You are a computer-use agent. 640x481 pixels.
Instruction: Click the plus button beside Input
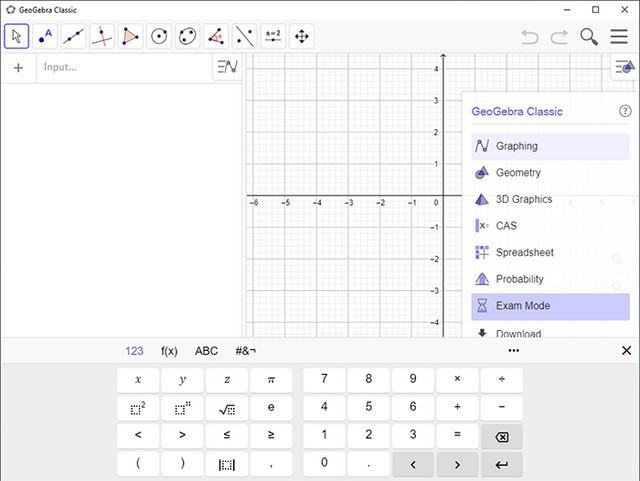pos(18,68)
